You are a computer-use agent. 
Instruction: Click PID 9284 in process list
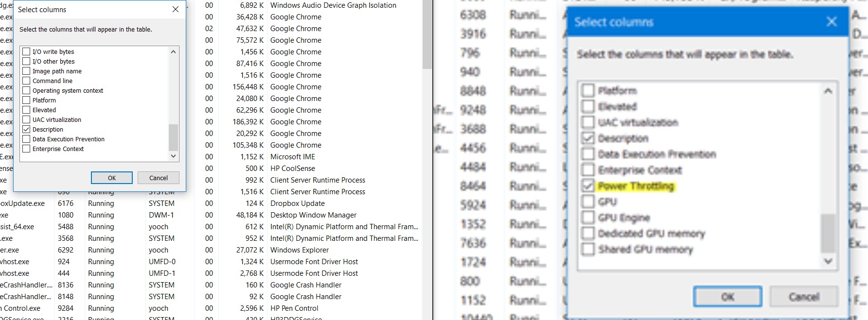66,308
